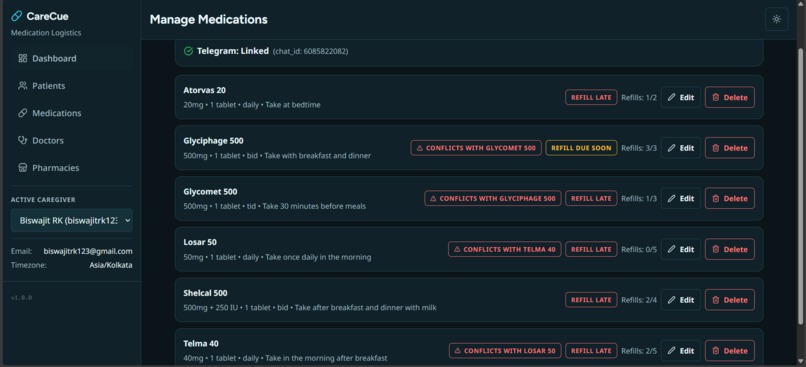Viewport: 806px width, 367px height.
Task: Click the trash icon on the Glyciphage 500 row
Action: tap(716, 148)
